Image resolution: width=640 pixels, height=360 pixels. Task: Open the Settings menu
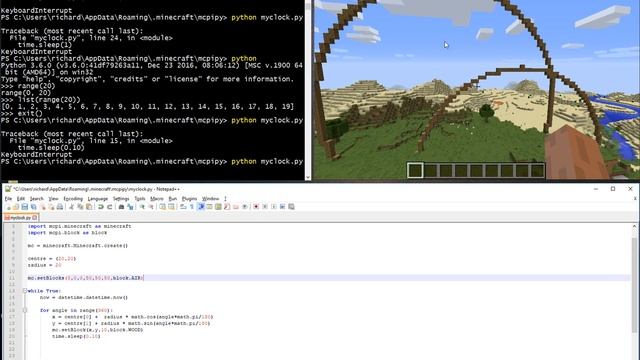click(121, 199)
